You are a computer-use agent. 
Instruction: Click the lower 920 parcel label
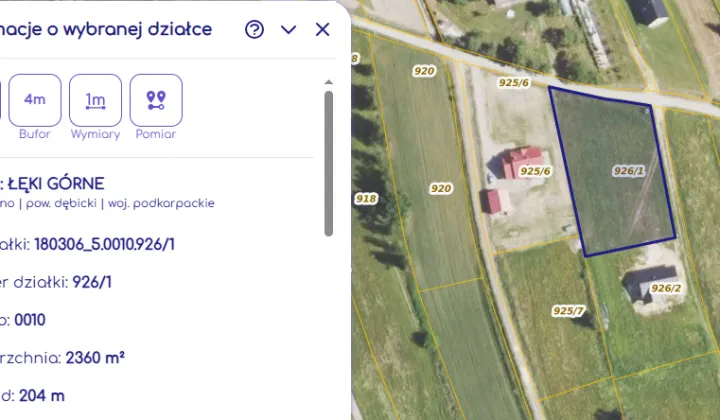pos(441,189)
